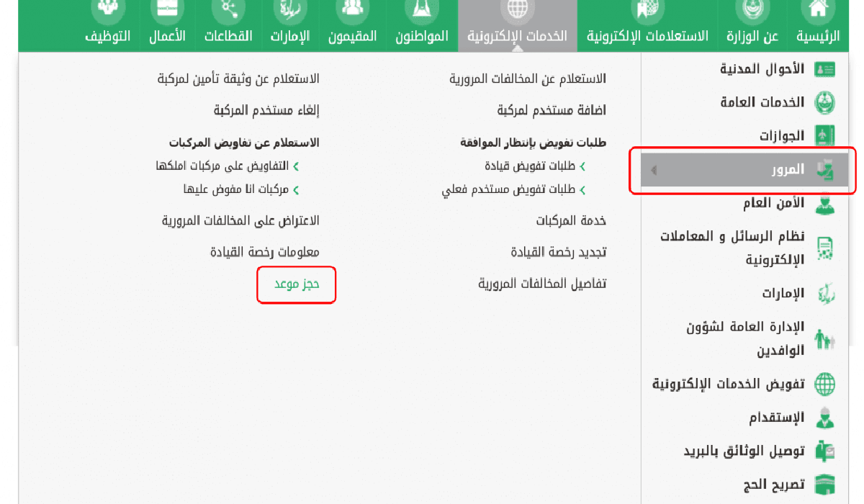Click the Hajj Permit (تصريح الحج) Kaaba icon
Image resolution: width=864 pixels, height=504 pixels.
click(x=824, y=485)
